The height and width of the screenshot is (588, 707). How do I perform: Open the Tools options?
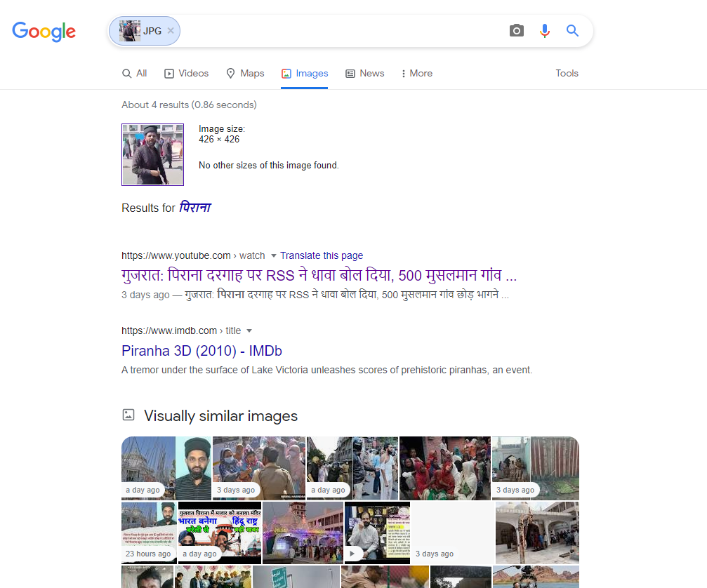coord(567,74)
